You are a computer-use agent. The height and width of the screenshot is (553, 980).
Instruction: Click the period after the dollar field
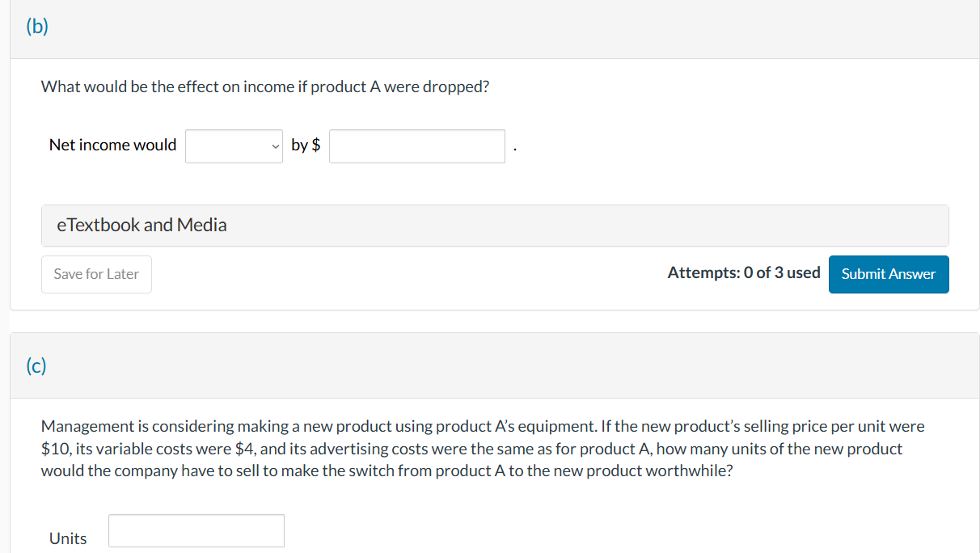point(514,149)
